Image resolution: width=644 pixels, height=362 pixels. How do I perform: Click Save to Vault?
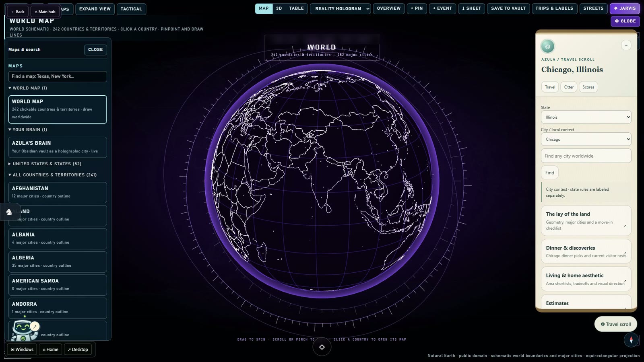[508, 8]
